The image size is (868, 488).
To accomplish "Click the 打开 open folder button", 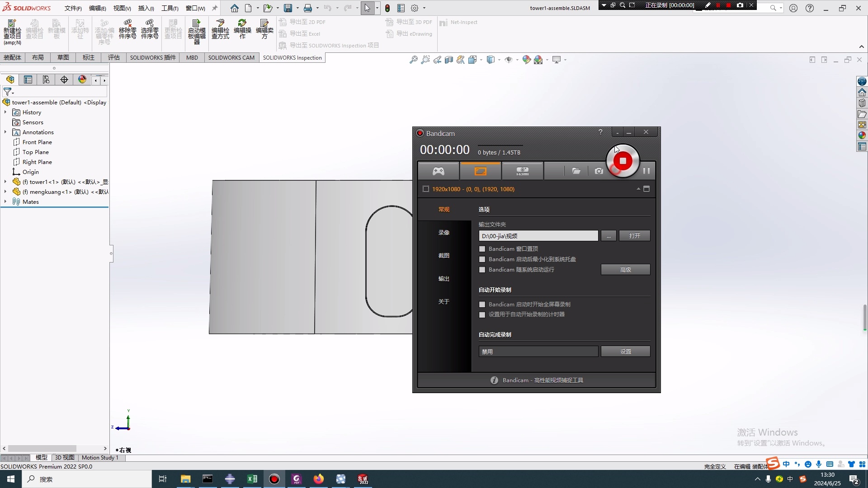I will (635, 235).
